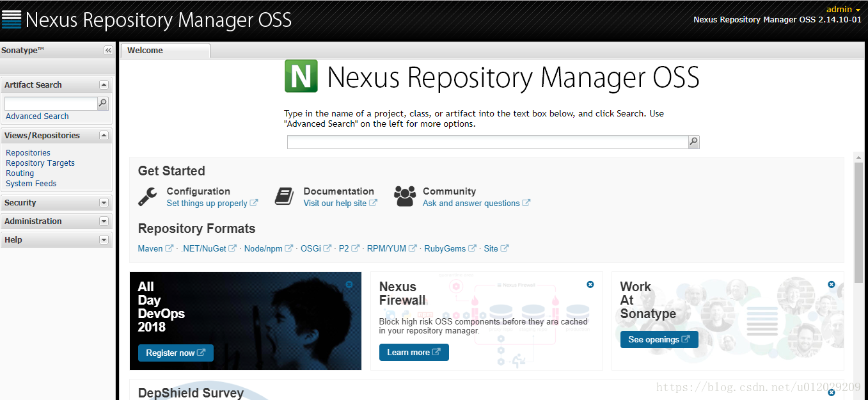The height and width of the screenshot is (400, 868).
Task: Click Ask and answer questions link
Action: pyautogui.click(x=471, y=203)
